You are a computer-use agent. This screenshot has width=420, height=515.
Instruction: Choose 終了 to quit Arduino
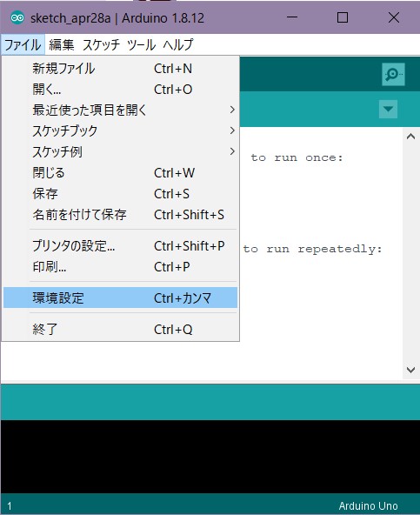pyautogui.click(x=120, y=329)
